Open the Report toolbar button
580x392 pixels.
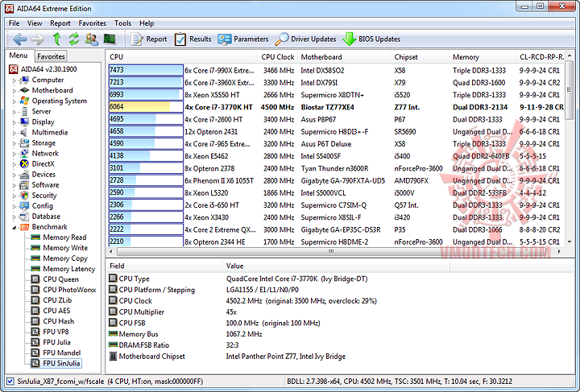149,39
